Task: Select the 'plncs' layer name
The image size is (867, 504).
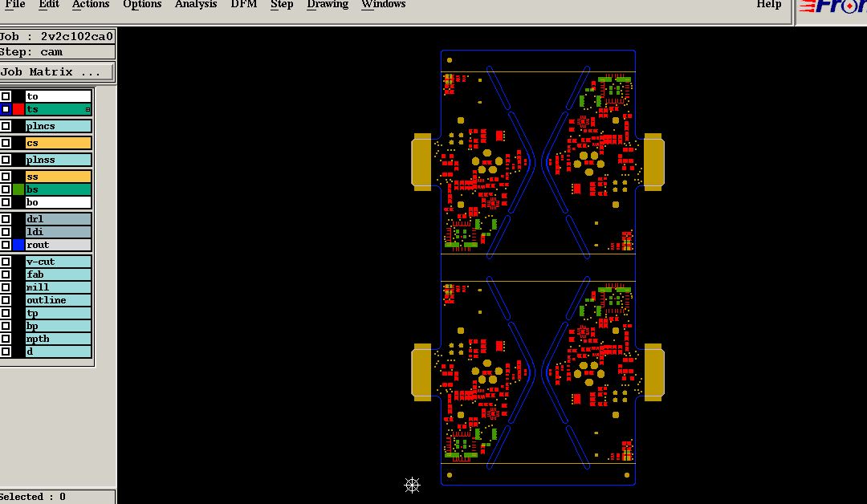Action: tap(58, 126)
